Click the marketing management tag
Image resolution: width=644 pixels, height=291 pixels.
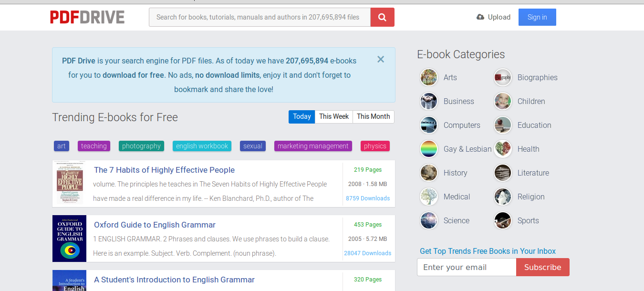[313, 146]
